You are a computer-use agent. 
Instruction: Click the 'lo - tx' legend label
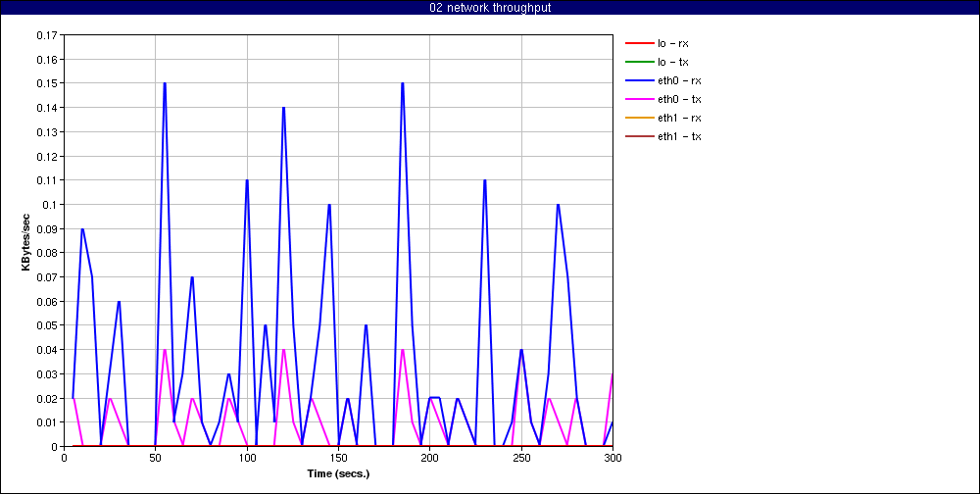pos(673,63)
